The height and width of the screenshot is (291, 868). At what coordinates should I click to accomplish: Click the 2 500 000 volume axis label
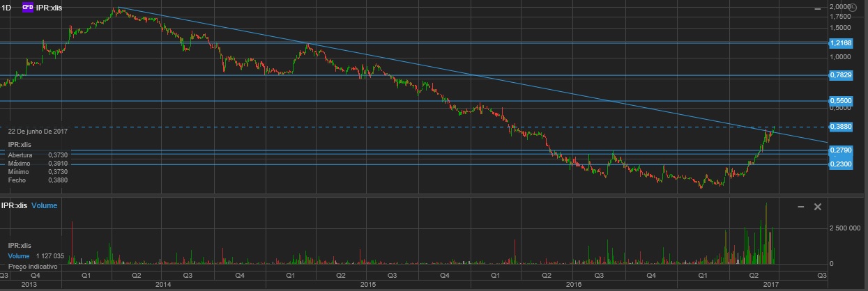846,228
